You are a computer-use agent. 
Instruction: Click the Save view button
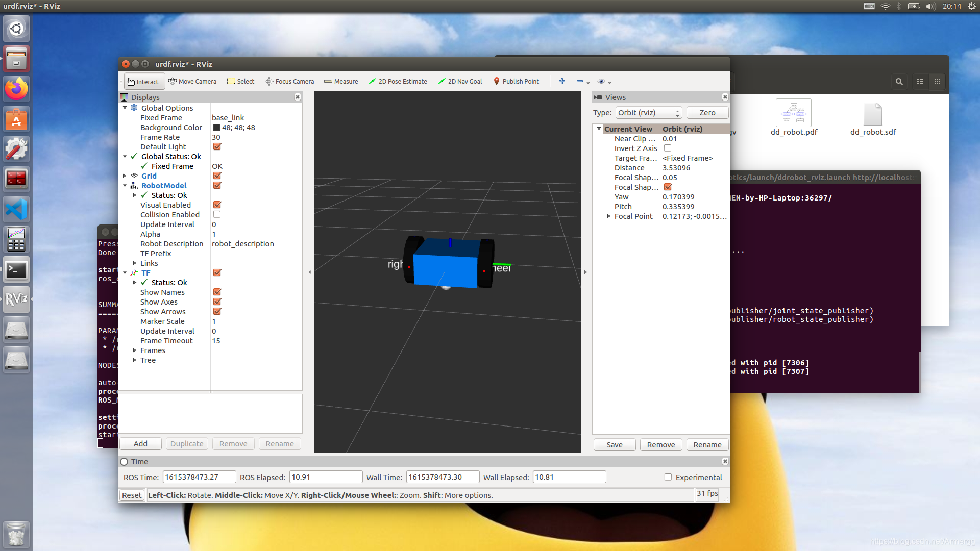tap(615, 445)
